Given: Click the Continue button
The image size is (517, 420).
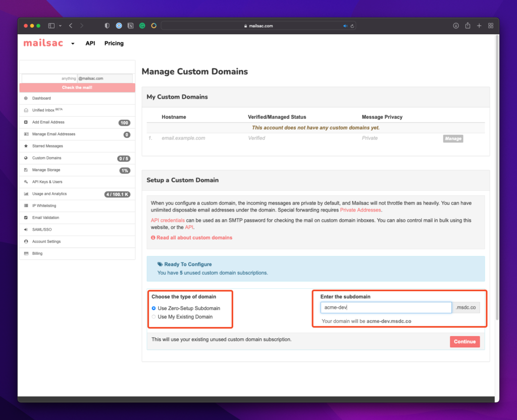Looking at the screenshot, I should coord(464,342).
